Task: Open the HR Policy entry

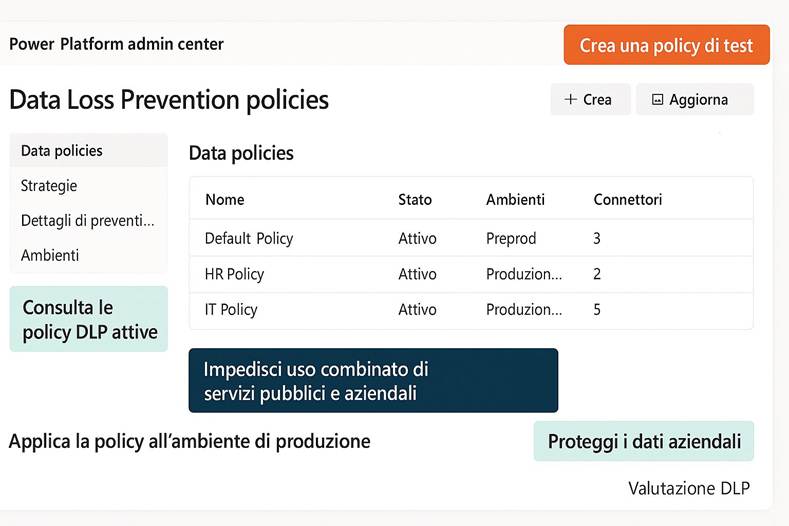Action: [x=235, y=274]
